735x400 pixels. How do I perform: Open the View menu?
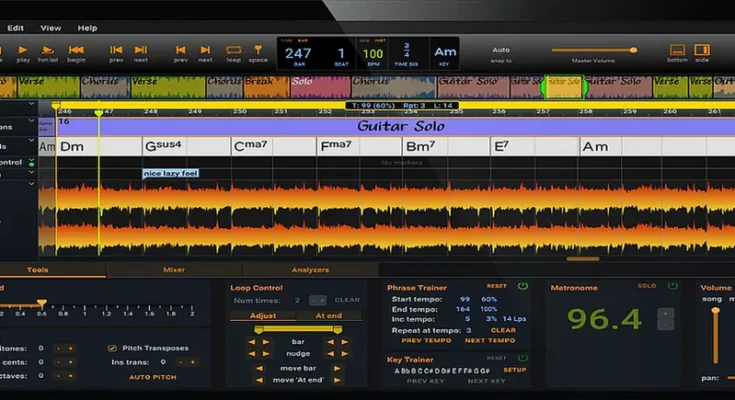point(50,28)
